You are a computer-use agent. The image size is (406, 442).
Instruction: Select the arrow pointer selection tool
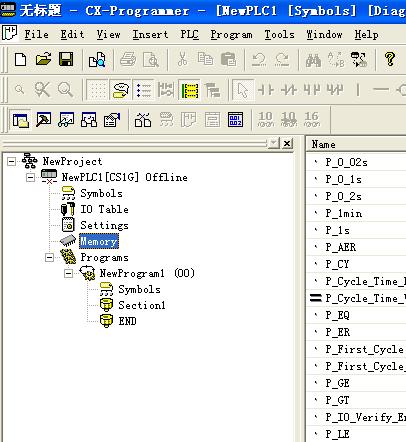(243, 90)
